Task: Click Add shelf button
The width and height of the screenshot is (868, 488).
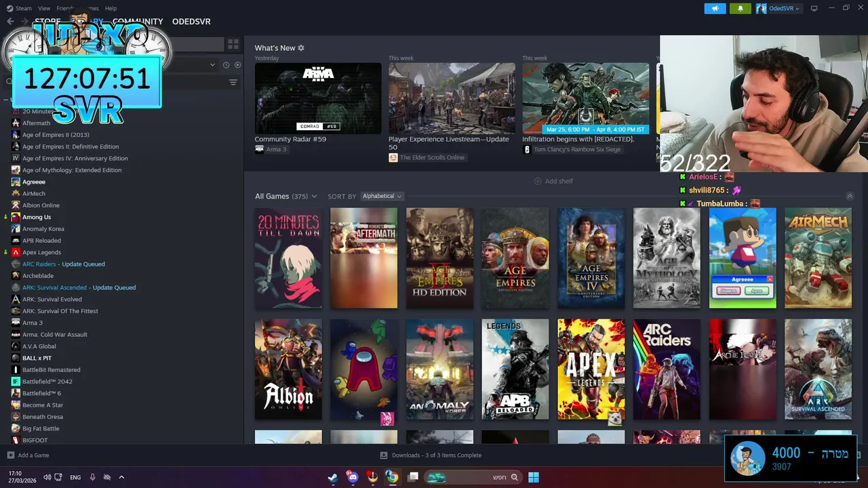Action: (x=553, y=181)
